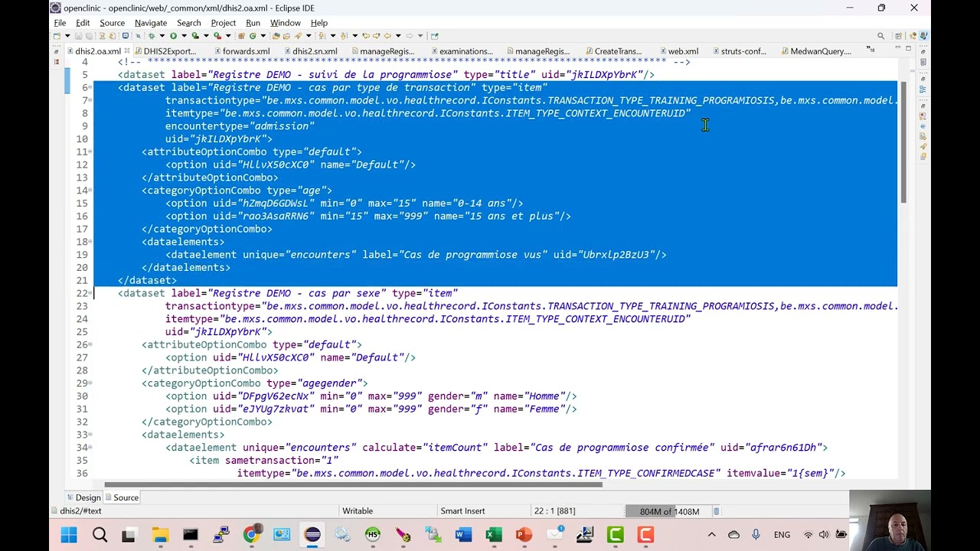Click the Save All toolbar icon
This screenshot has width=980, height=551.
(x=88, y=35)
